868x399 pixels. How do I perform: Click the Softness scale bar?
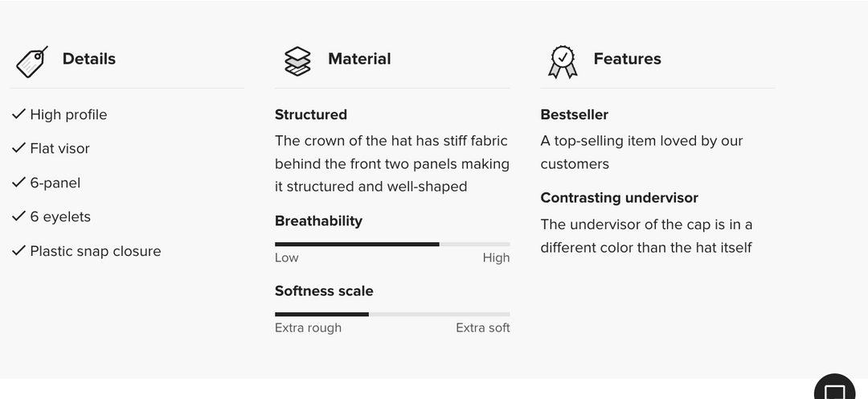(392, 314)
